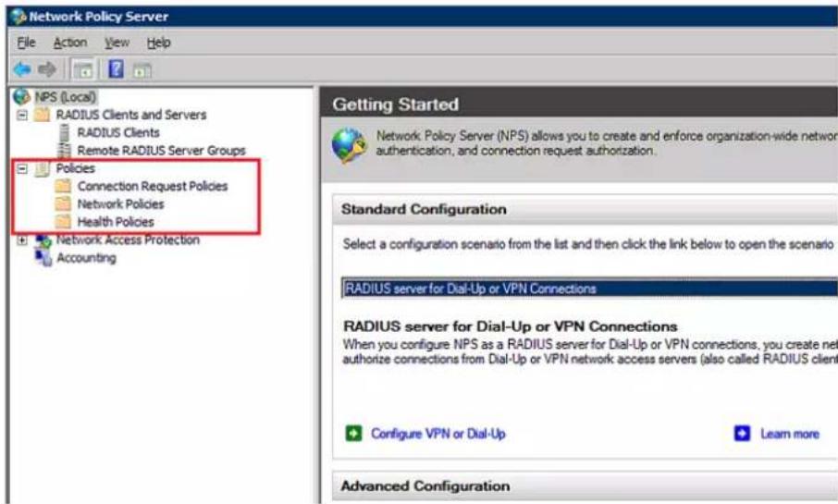Select Remote RADIUS Server Groups label
The height and width of the screenshot is (504, 838).
click(161, 151)
